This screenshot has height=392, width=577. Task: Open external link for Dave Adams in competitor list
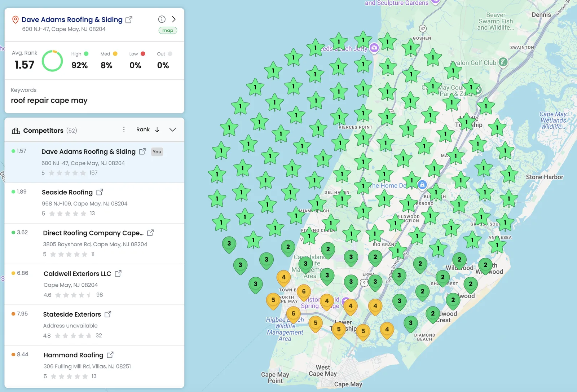142,151
